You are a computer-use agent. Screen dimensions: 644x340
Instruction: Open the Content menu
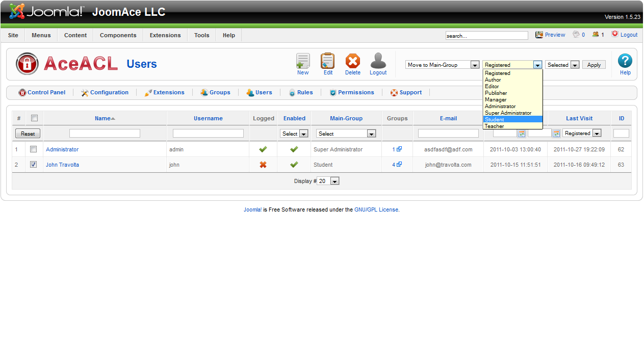pyautogui.click(x=75, y=35)
